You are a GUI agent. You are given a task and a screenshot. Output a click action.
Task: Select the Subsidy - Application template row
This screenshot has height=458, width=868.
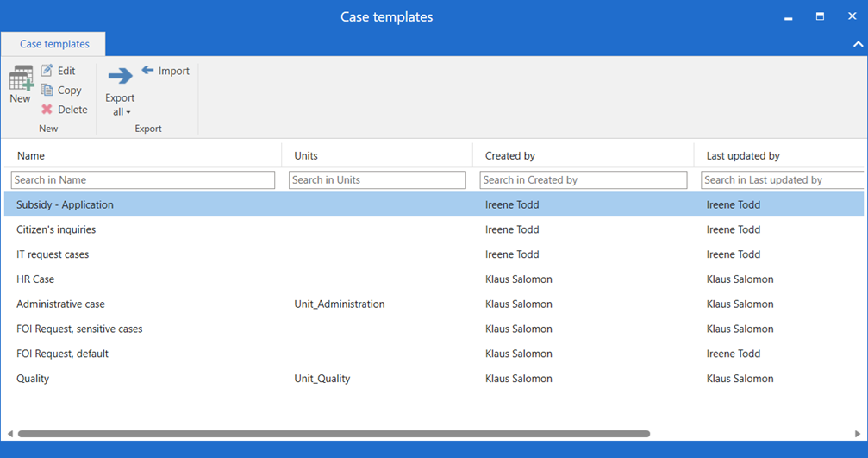[x=434, y=204]
